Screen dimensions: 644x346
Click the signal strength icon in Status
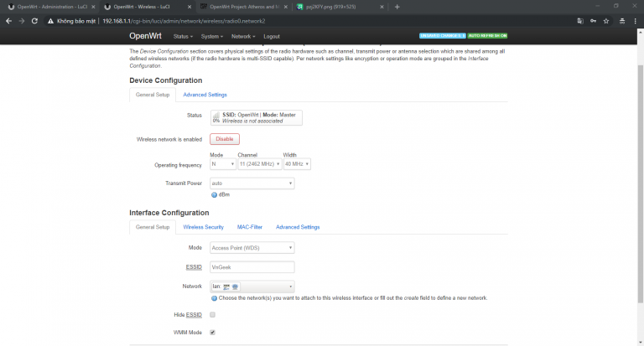pyautogui.click(x=216, y=117)
